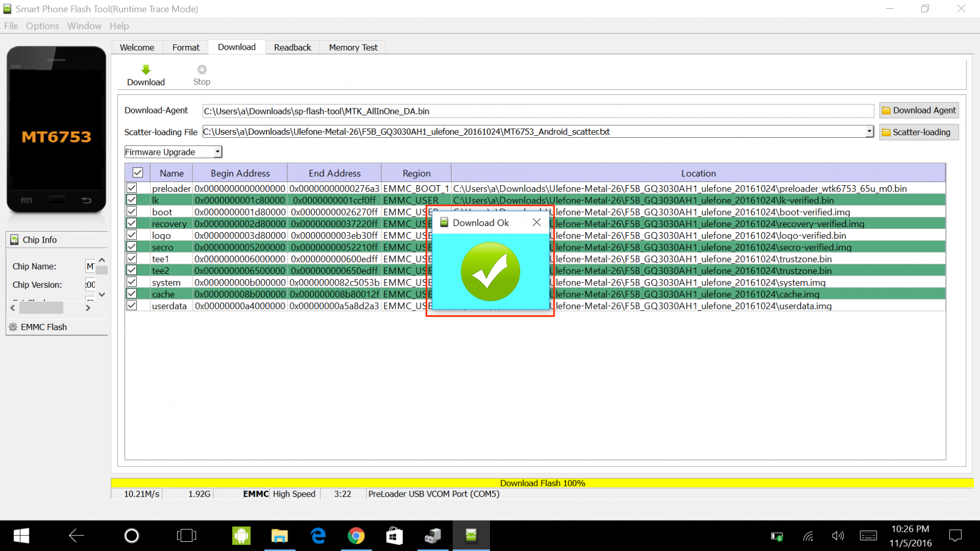The height and width of the screenshot is (551, 980).
Task: Click the cache row name cell
Action: (x=171, y=294)
